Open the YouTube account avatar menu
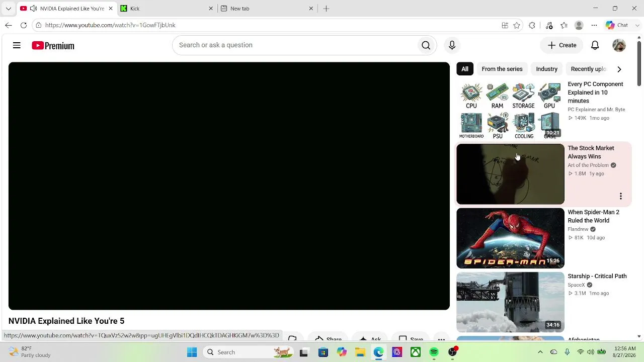Viewport: 644px width, 362px height. [x=619, y=45]
